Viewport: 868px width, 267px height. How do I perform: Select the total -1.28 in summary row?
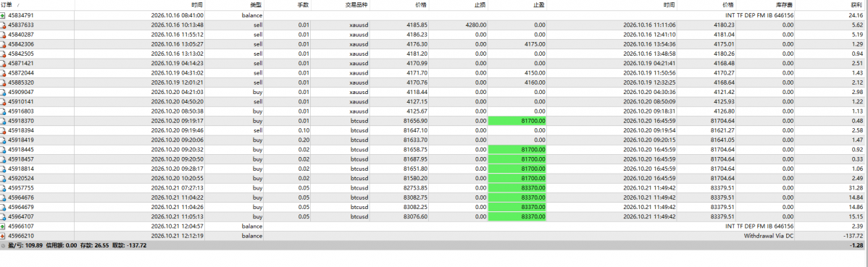pos(856,245)
